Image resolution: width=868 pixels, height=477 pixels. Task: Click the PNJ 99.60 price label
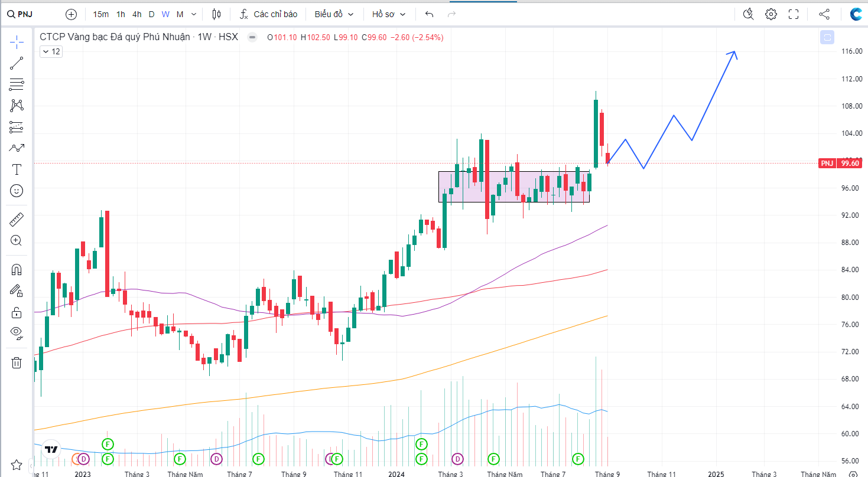[x=841, y=163]
